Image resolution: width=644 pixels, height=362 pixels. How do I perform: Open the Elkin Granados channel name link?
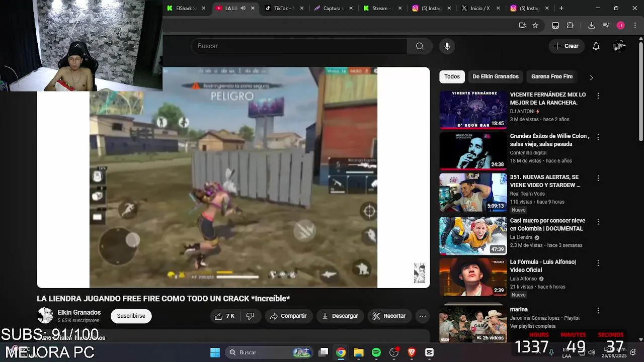79,312
